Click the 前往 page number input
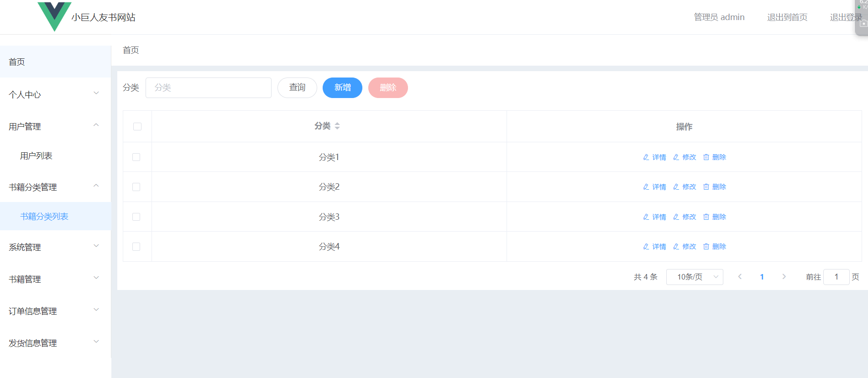Screen dimensions: 868x378 836,277
